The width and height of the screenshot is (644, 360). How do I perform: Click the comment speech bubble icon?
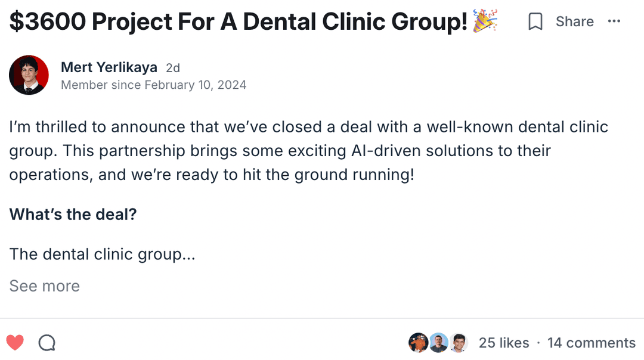pos(47,343)
